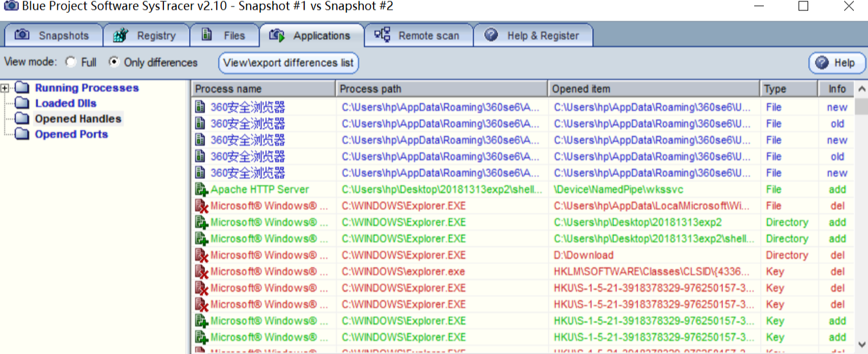Maximize the SysTracer window

coord(803,6)
